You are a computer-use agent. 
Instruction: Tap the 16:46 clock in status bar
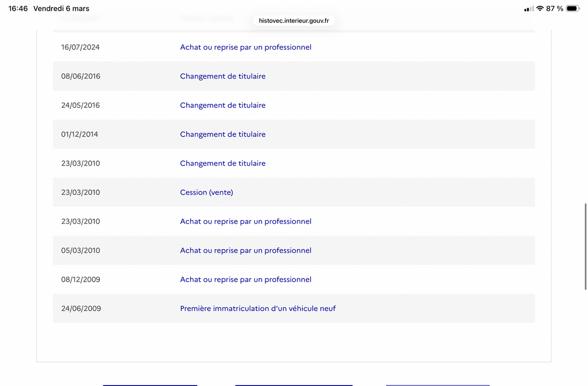click(18, 8)
